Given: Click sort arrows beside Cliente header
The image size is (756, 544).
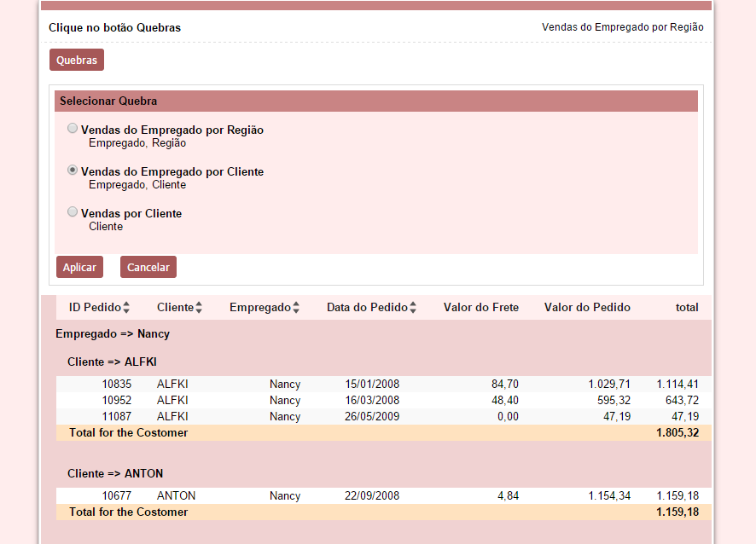Looking at the screenshot, I should coord(199,308).
